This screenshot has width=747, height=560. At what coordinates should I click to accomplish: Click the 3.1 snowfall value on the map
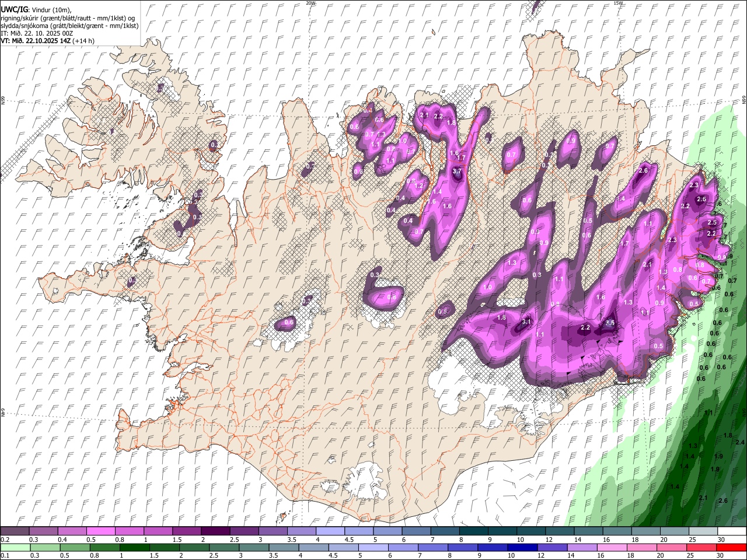tap(526, 322)
